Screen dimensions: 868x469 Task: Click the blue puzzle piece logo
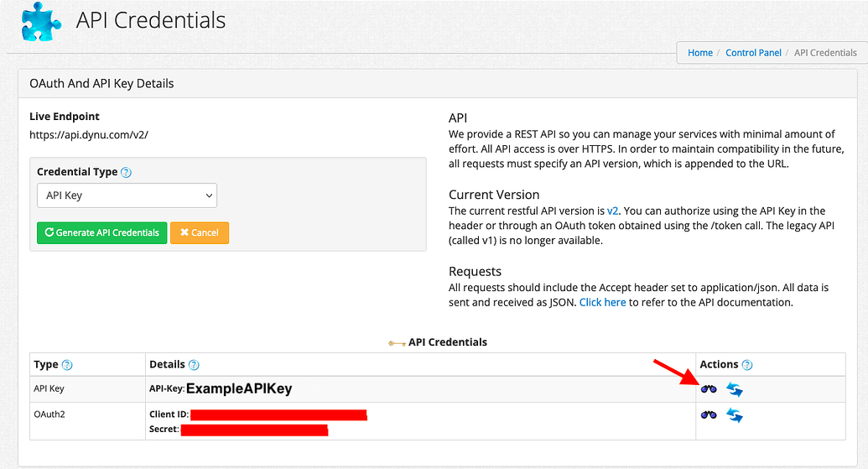tap(39, 21)
